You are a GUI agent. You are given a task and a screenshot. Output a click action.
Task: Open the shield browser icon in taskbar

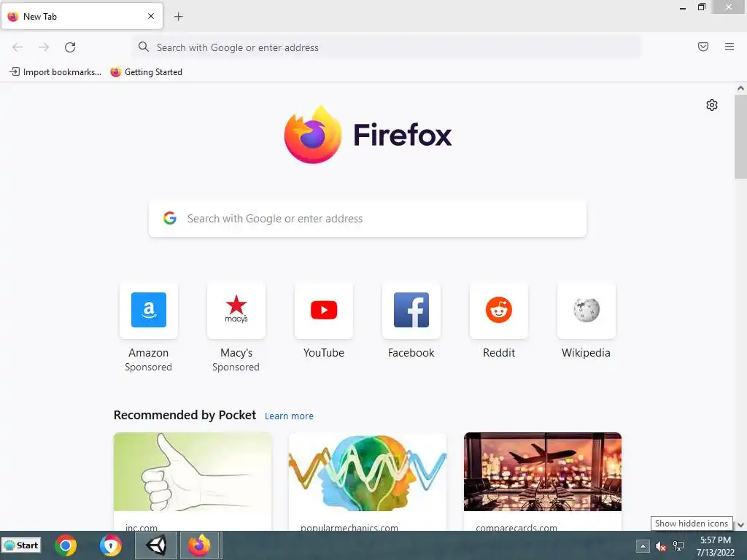point(111,545)
